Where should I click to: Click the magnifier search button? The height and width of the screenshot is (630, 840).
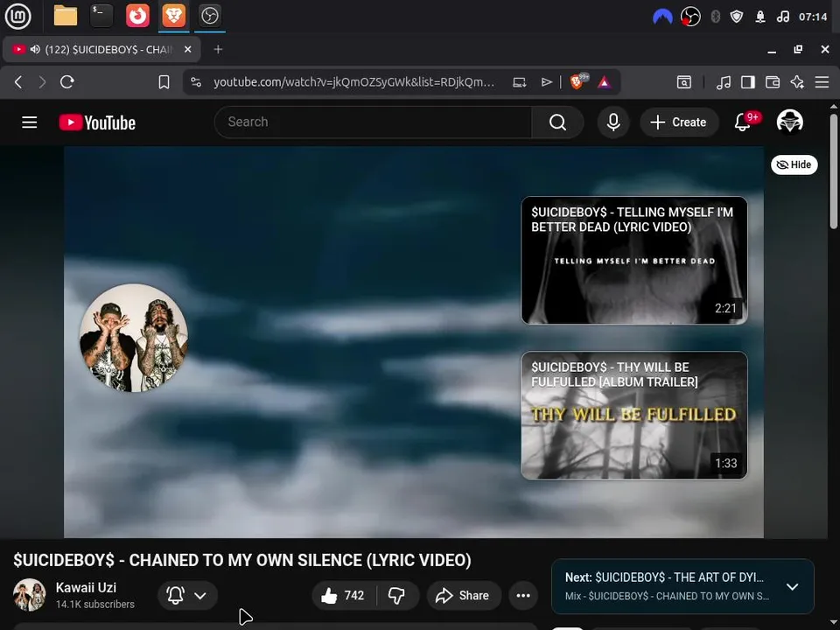(557, 122)
